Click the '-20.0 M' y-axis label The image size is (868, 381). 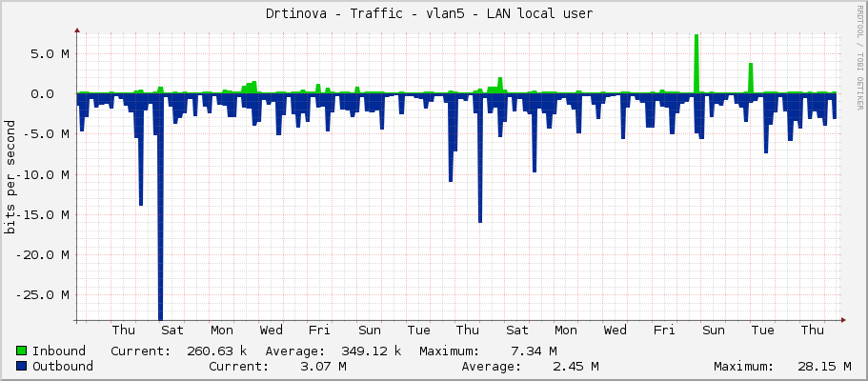pos(43,255)
